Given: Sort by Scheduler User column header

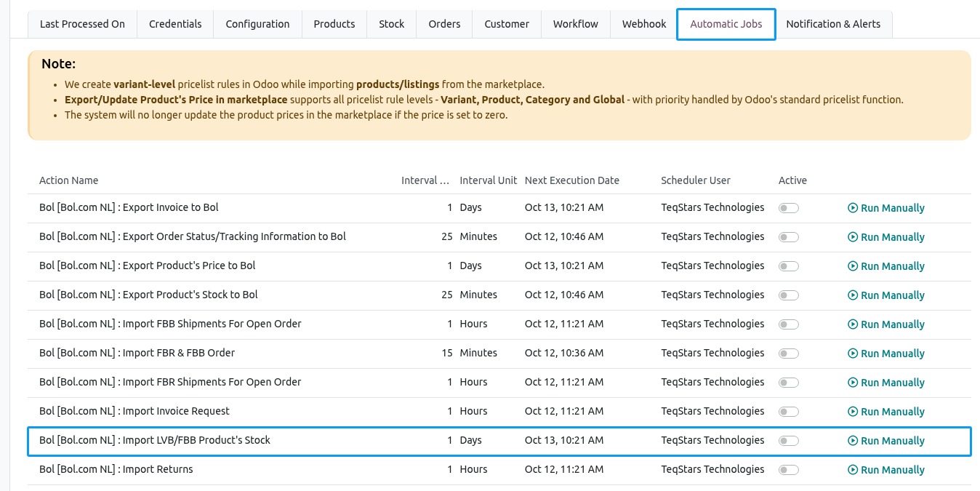Looking at the screenshot, I should point(696,180).
